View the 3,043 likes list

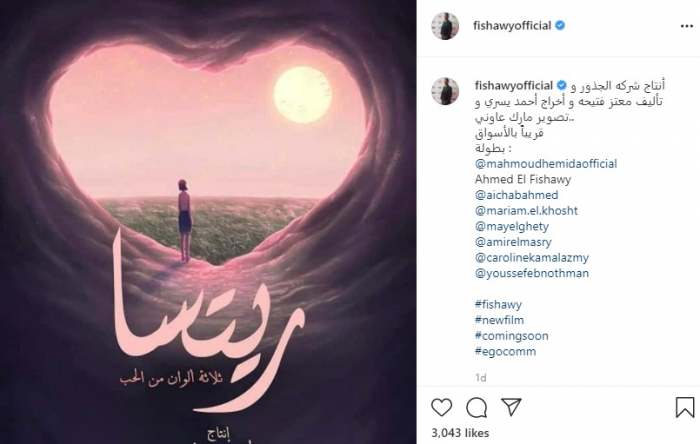(460, 433)
